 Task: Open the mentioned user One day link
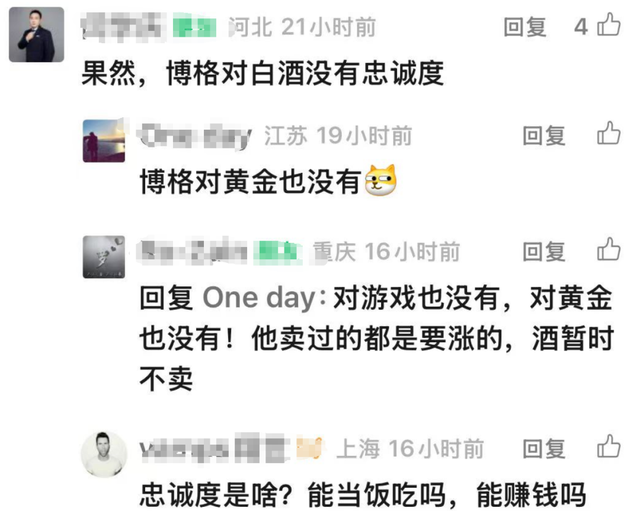pos(259,298)
